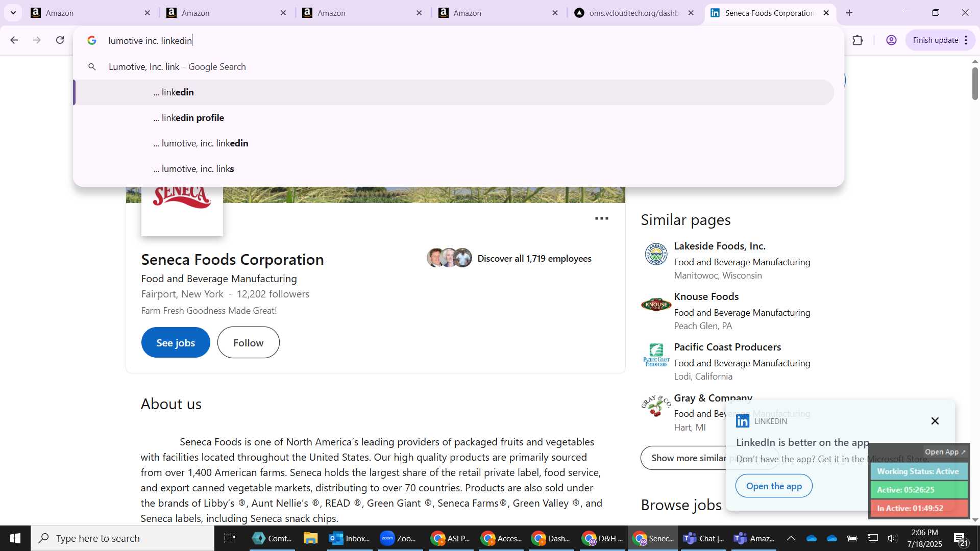Follow Seneca Foods Corporation
The width and height of the screenshot is (980, 551).
(x=248, y=342)
